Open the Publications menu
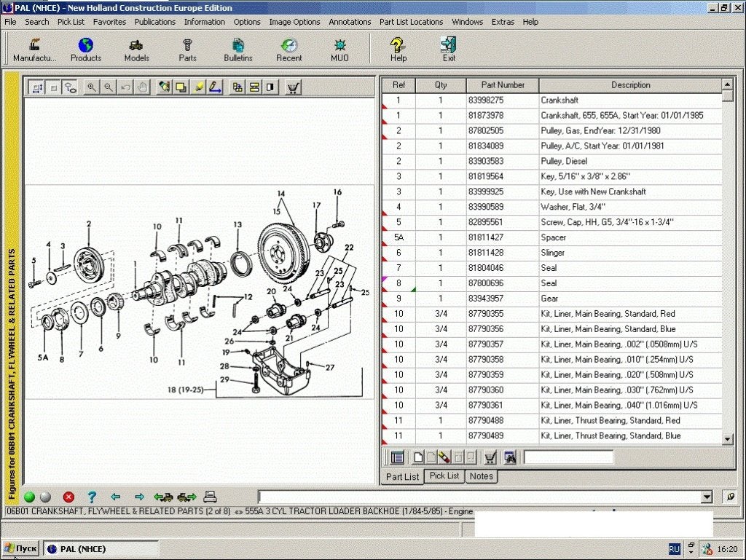 pos(154,22)
